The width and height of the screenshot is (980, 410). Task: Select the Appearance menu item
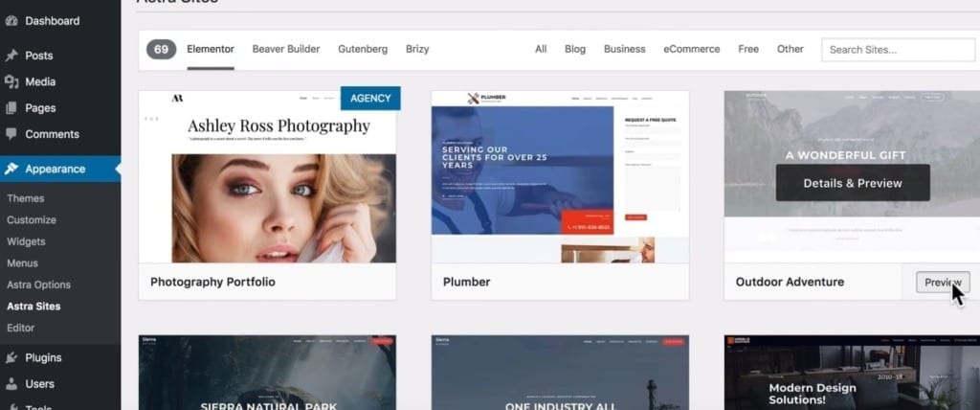(x=60, y=169)
